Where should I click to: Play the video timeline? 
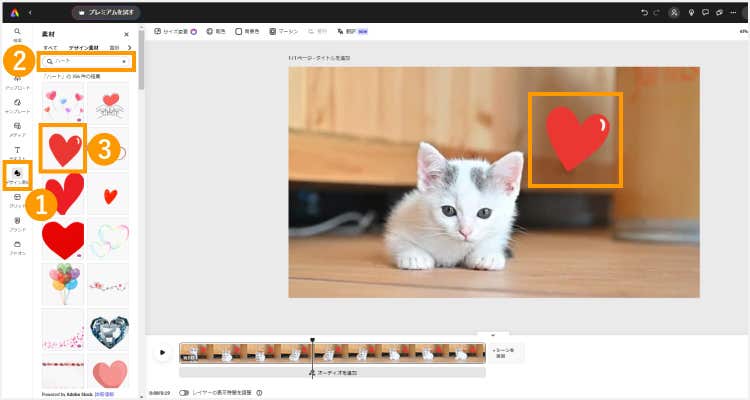click(163, 352)
